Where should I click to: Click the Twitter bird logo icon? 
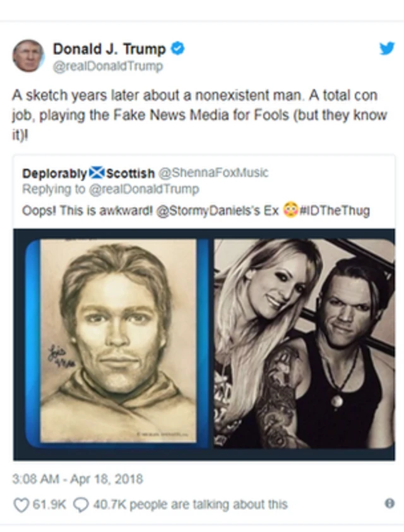click(x=386, y=49)
